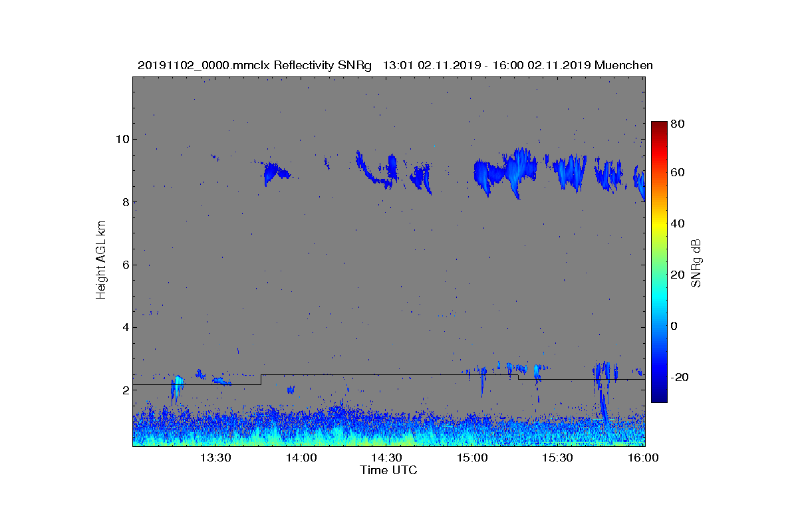
Task: Select the 'Time UTC' x-axis label
Action: [x=389, y=470]
